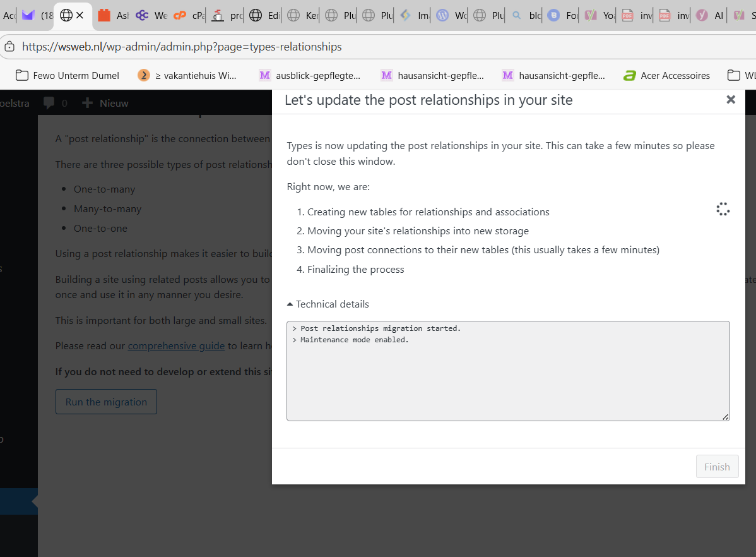Open the vakantiehuis Wi... bookmark
The image size is (756, 557).
click(187, 76)
